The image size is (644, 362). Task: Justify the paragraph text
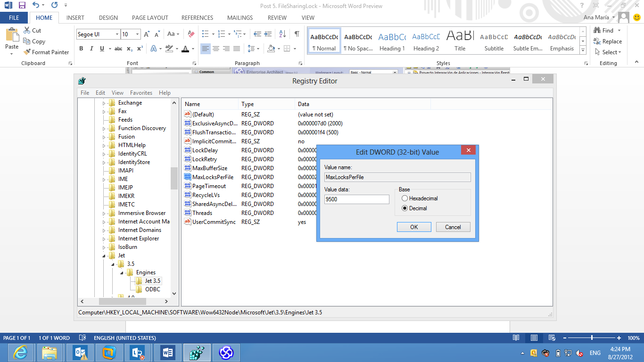click(x=237, y=49)
